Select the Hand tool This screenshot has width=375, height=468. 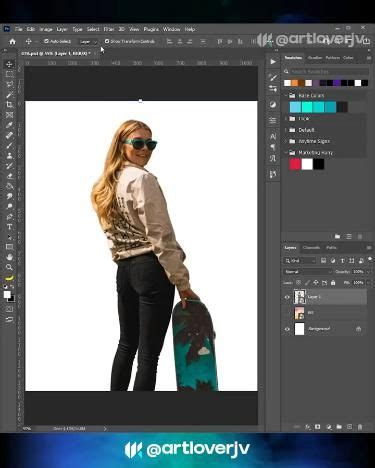[9, 257]
